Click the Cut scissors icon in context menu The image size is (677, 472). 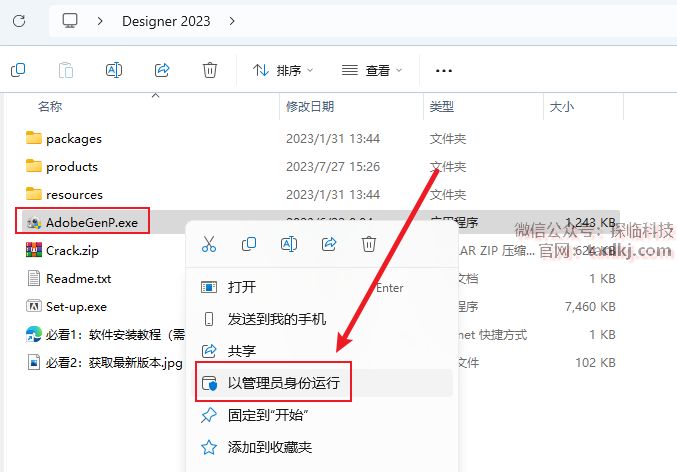(x=209, y=244)
